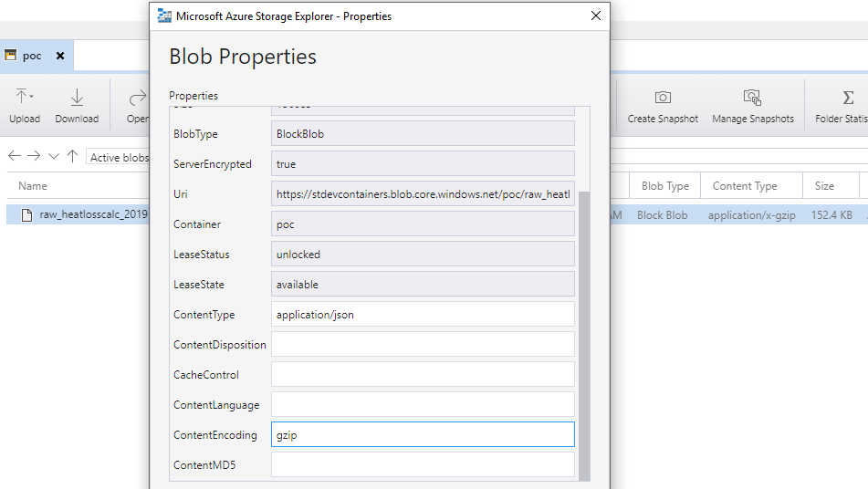Image resolution: width=868 pixels, height=489 pixels.
Task: Open the Upload dropdown arrow
Action: 32,97
